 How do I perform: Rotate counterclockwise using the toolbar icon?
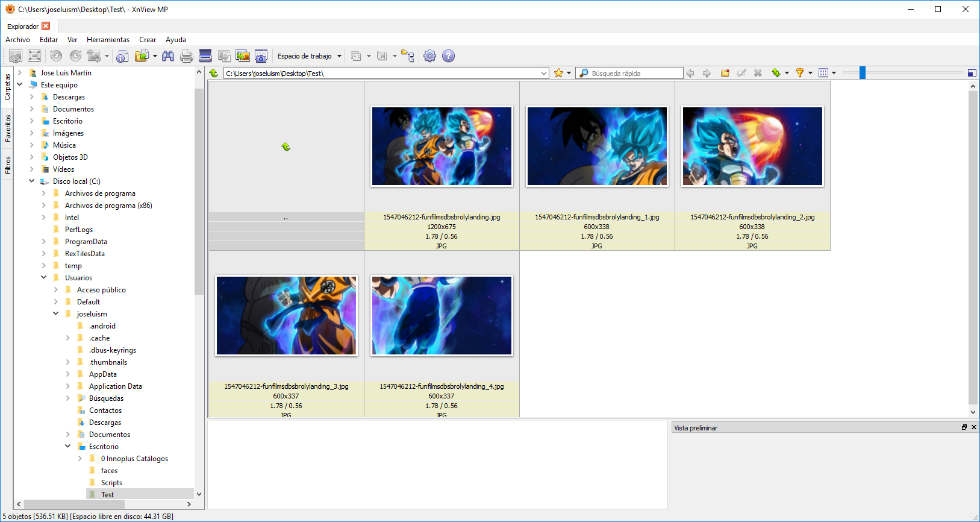tap(56, 56)
